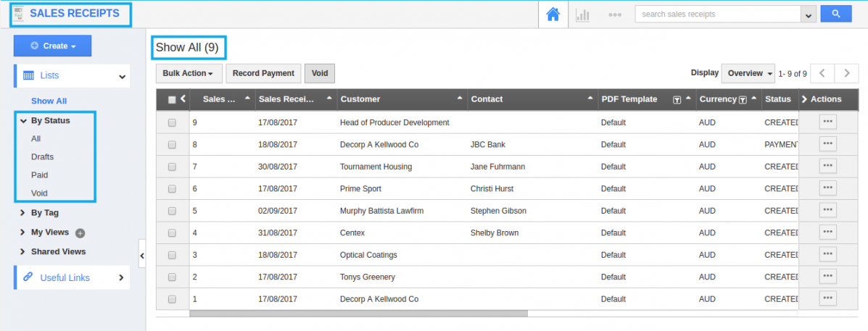Expand the Useful Links section
868x331 pixels.
coord(121,277)
